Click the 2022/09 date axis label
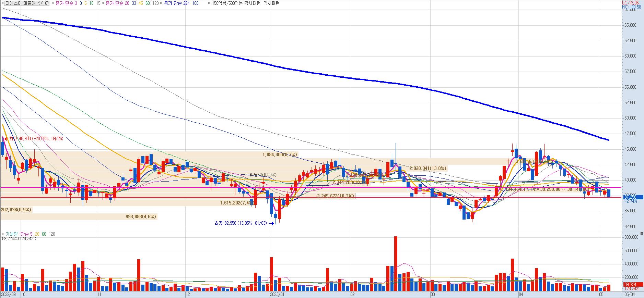 click(8, 294)
